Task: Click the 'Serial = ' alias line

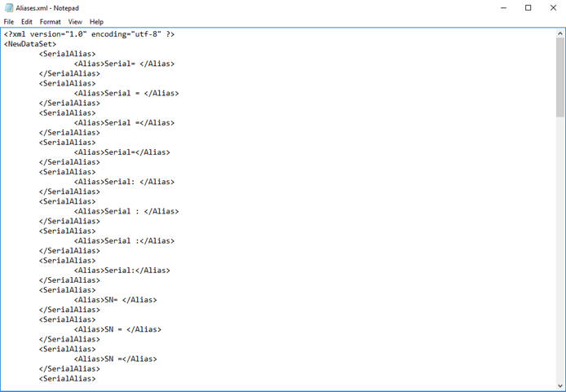Action: (126, 93)
